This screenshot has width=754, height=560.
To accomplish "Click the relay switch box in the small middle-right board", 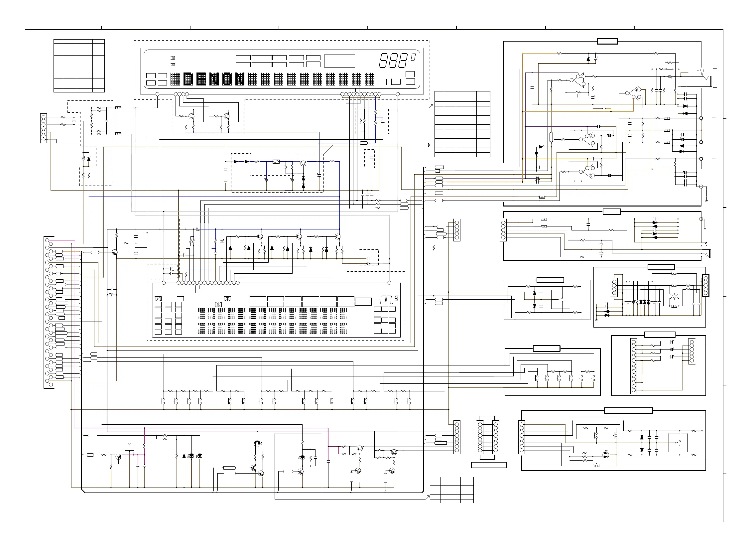I will 561,299.
